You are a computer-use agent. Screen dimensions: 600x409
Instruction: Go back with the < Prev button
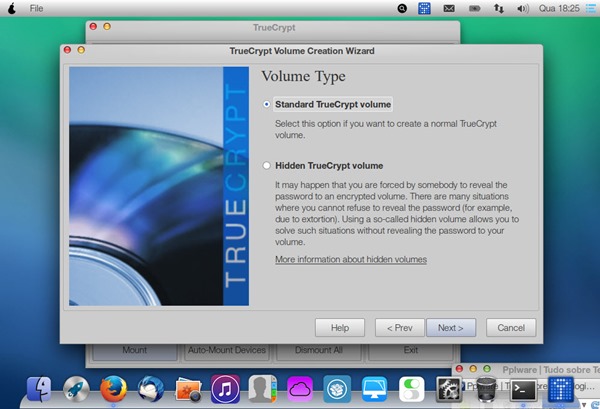pyautogui.click(x=399, y=328)
